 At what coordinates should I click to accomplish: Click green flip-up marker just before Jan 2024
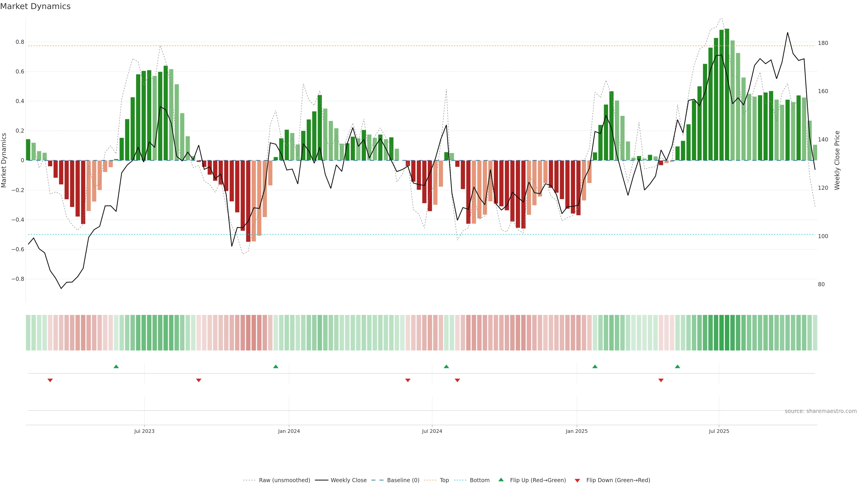(x=276, y=366)
